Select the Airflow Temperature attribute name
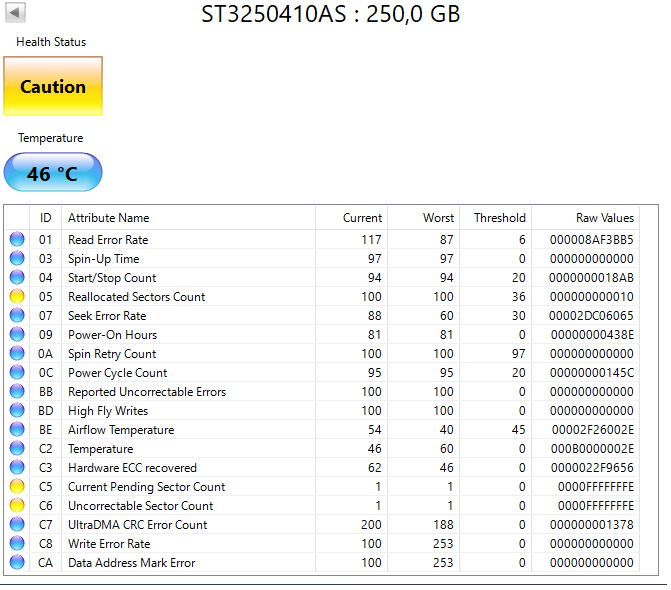 click(x=121, y=430)
